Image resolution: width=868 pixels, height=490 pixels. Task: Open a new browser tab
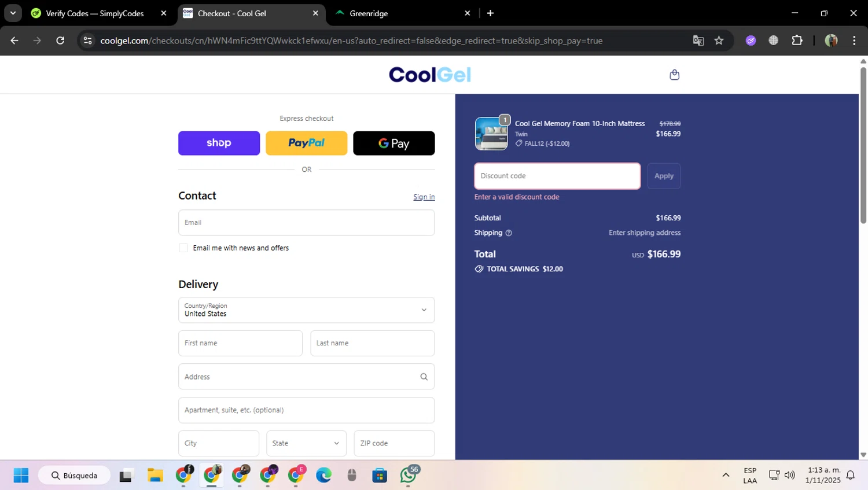coord(490,13)
